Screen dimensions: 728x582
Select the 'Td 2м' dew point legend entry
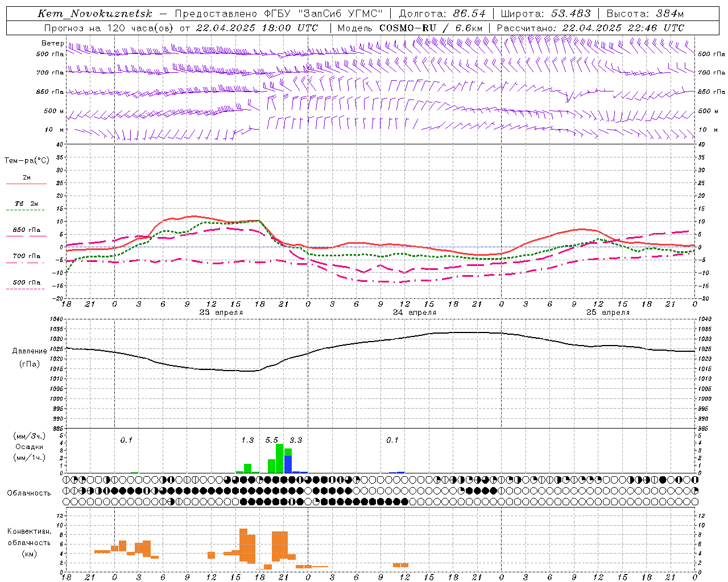tap(26, 204)
